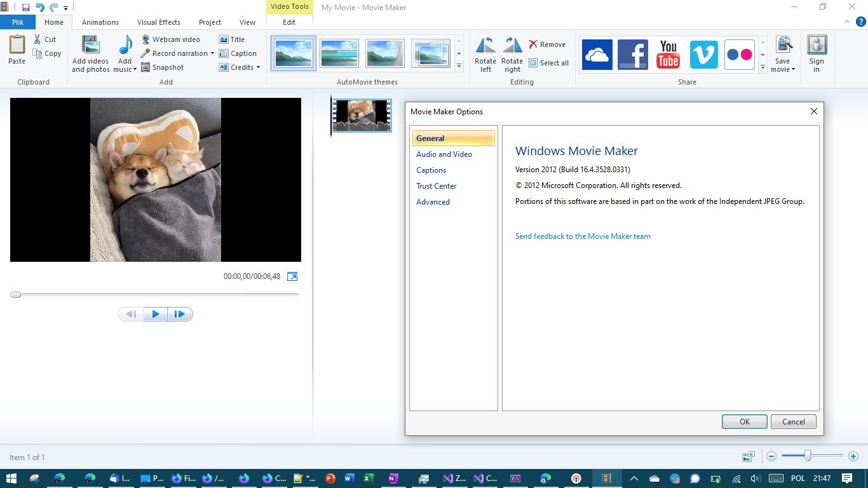Rotate the clip left

click(x=485, y=53)
